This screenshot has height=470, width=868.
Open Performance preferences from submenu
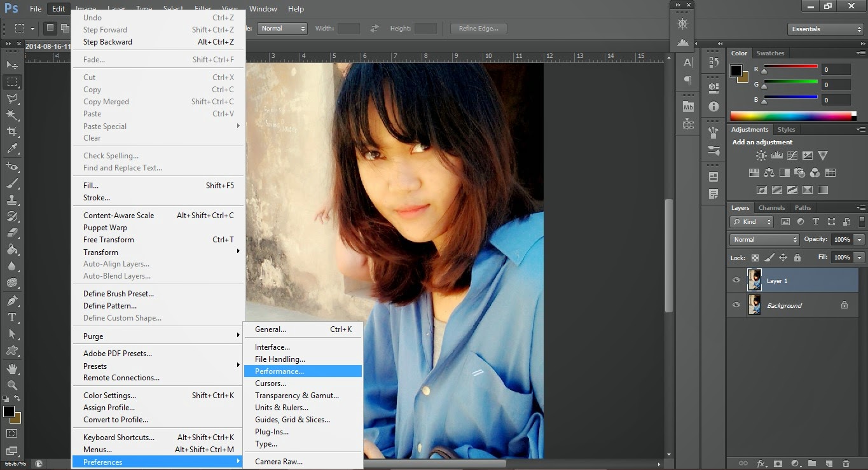point(279,371)
